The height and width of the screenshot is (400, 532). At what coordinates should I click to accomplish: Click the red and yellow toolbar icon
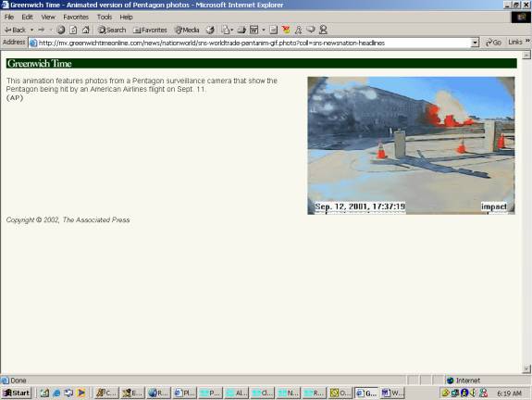[x=286, y=30]
